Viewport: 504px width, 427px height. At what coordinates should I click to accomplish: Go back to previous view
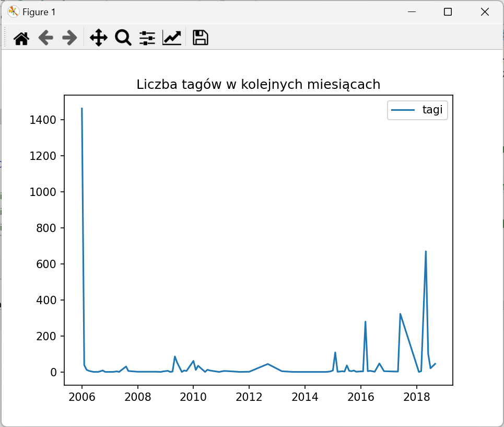(x=46, y=38)
